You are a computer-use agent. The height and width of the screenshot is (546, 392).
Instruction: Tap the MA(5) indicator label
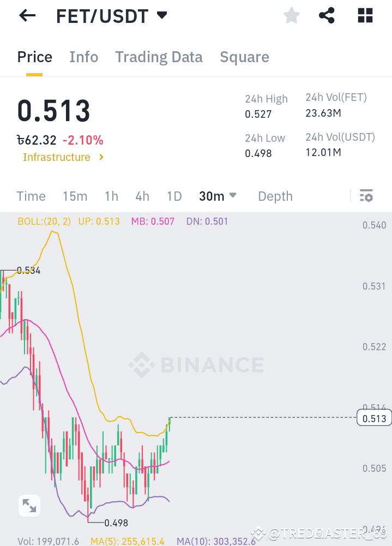127,541
